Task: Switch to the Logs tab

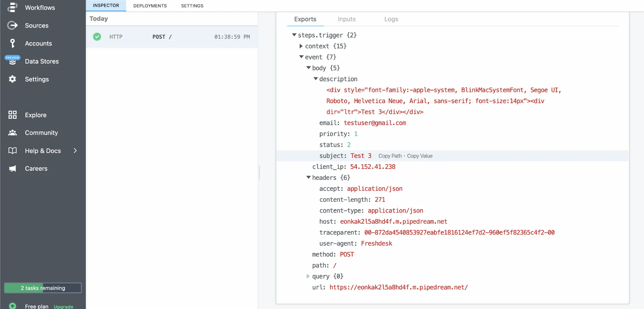Action: point(391,19)
